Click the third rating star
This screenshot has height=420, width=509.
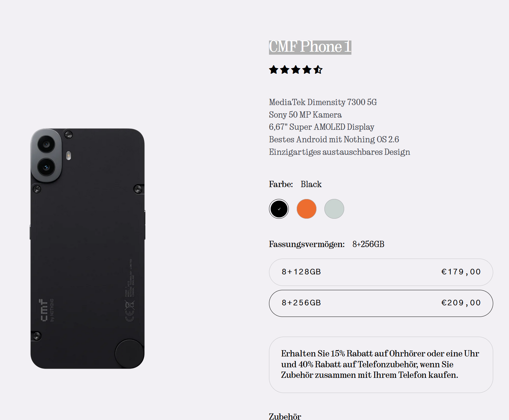pyautogui.click(x=296, y=70)
